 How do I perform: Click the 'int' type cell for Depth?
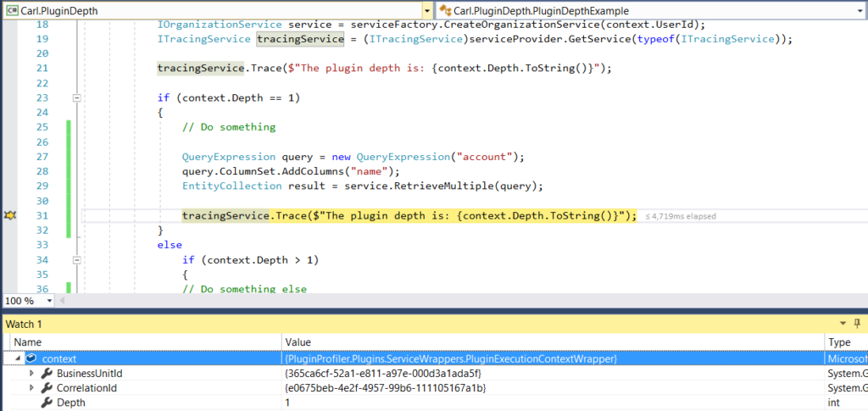[833, 403]
